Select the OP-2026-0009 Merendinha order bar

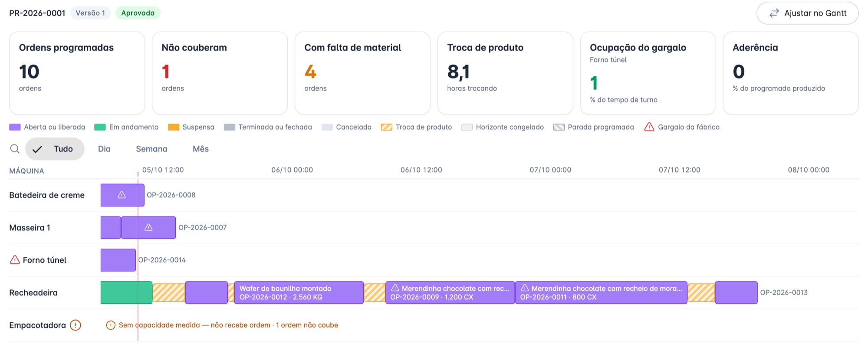click(x=450, y=292)
